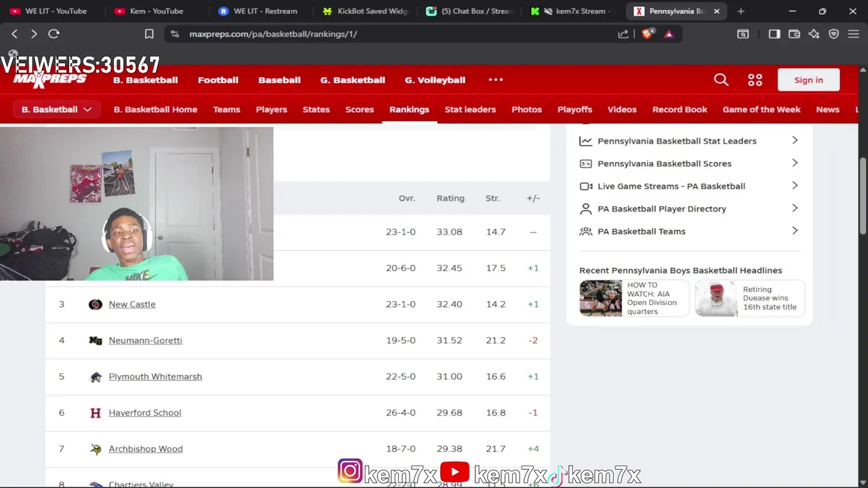The height and width of the screenshot is (488, 868).
Task: Click the page vertical scrollbar thumb
Action: [863, 197]
